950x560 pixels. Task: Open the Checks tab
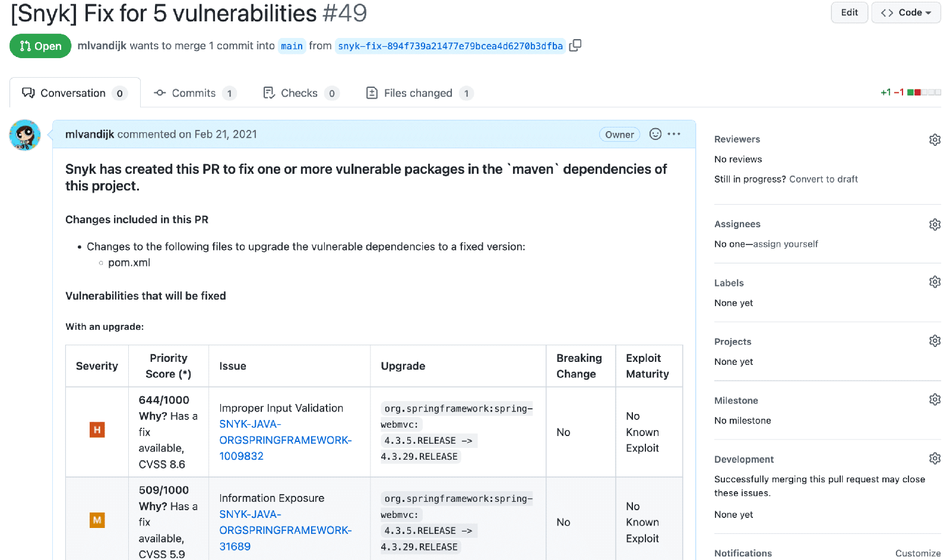300,93
